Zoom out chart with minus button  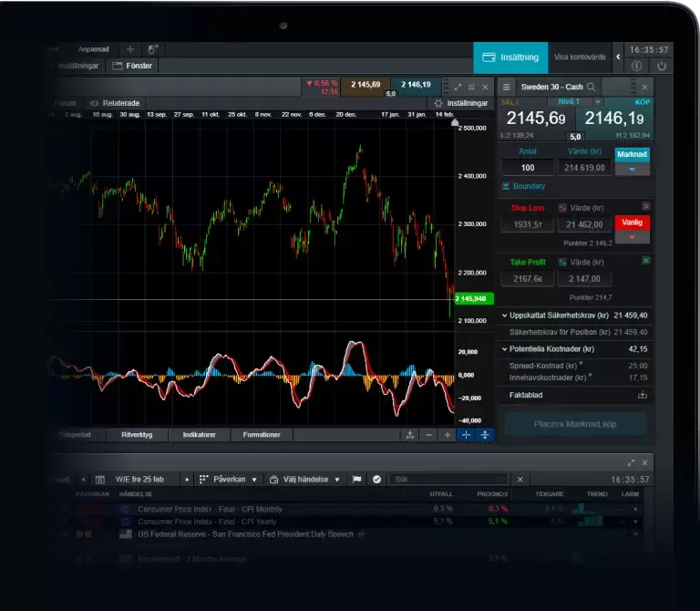pos(428,435)
